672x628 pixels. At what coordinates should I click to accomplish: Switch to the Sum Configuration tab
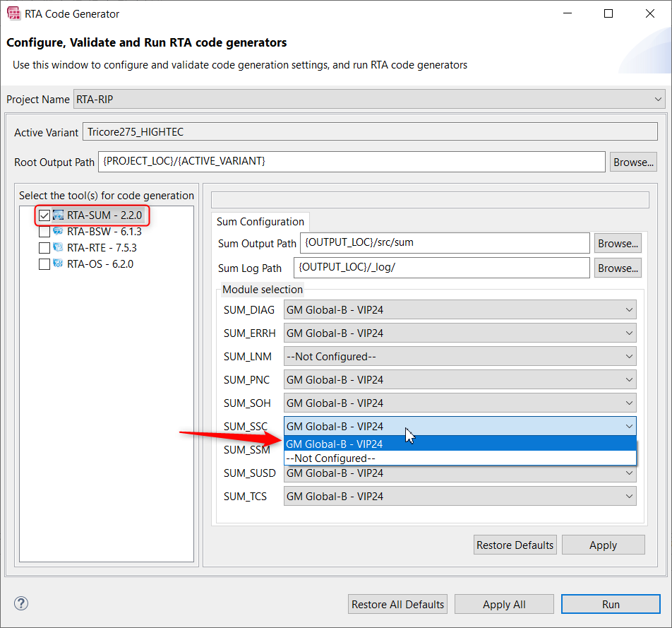(260, 222)
